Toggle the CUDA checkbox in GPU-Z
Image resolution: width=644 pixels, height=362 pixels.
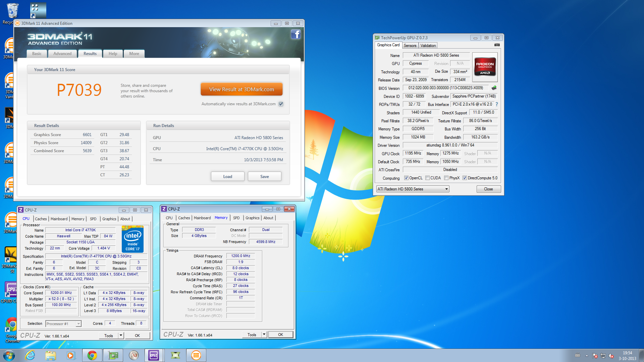[x=427, y=178]
